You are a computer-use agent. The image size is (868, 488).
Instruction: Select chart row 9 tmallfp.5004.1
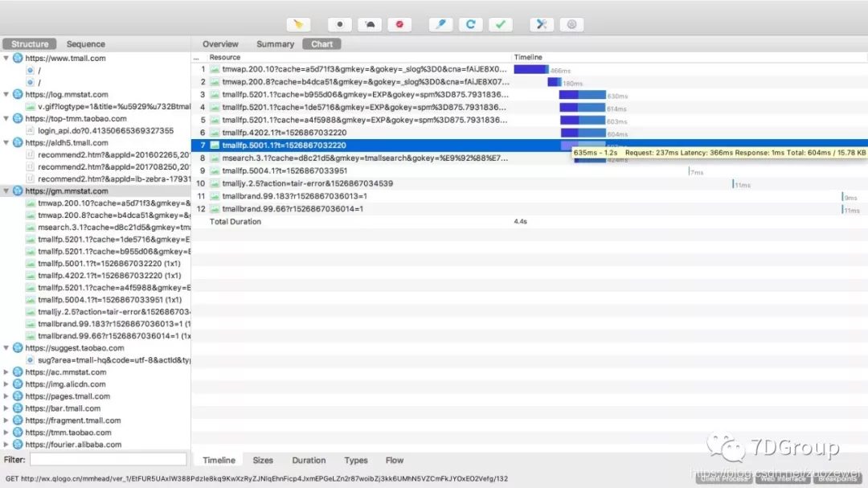click(529, 170)
